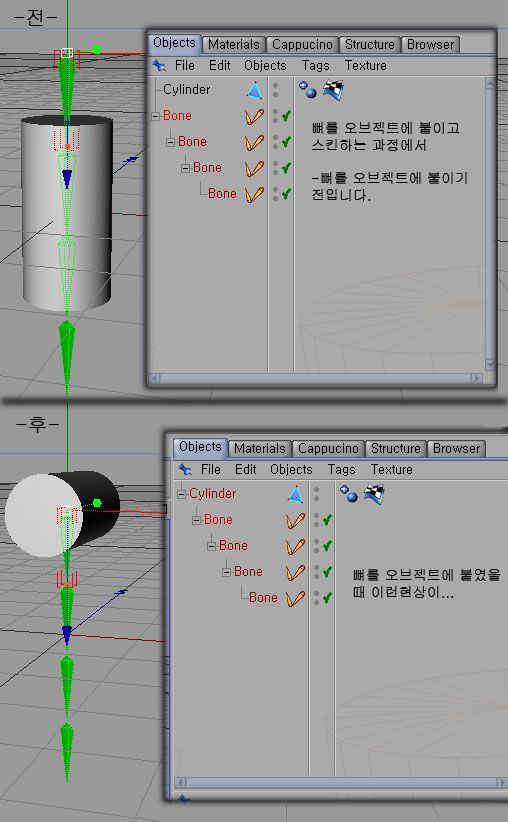Toggle the green checkmark of the last Bone in the top panel
The width and height of the screenshot is (508, 822).
coord(286,194)
